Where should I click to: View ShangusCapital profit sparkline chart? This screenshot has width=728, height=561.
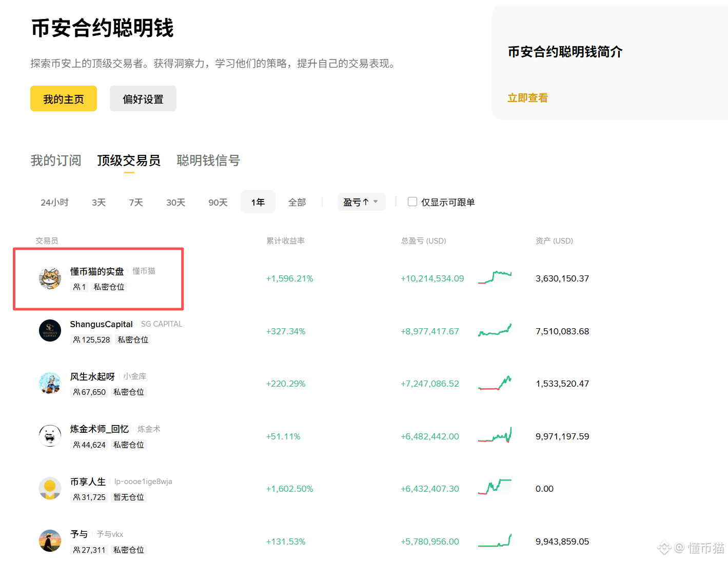(x=495, y=330)
